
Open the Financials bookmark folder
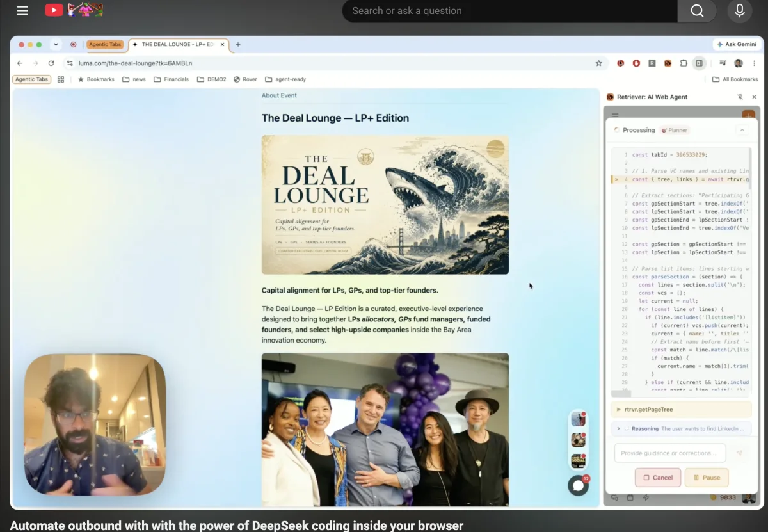(x=171, y=79)
